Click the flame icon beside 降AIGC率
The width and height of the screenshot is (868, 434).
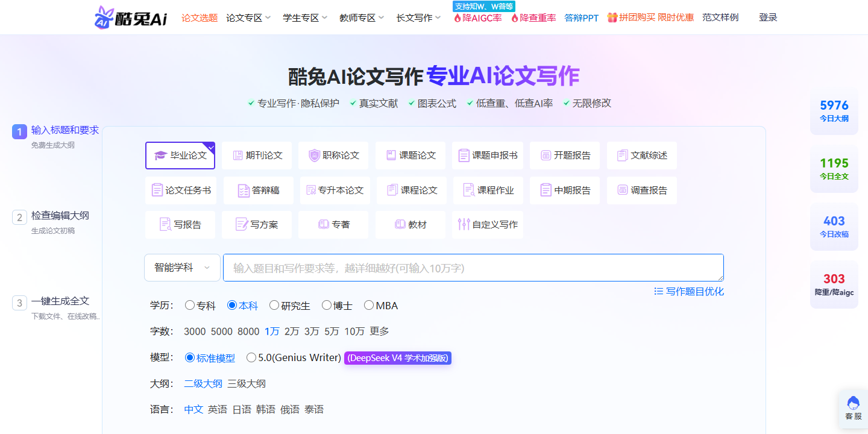458,18
